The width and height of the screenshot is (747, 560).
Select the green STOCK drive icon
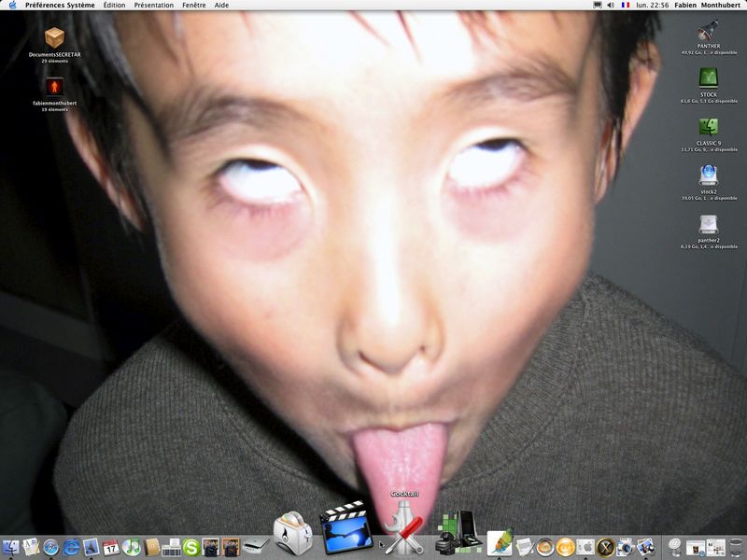click(x=709, y=78)
